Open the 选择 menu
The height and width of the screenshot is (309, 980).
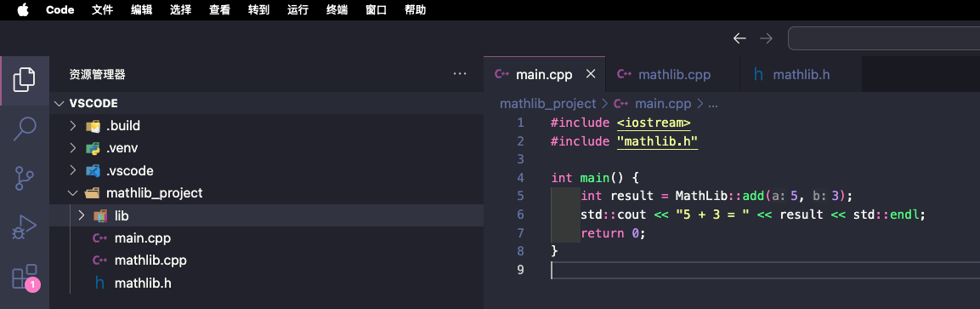coord(180,9)
